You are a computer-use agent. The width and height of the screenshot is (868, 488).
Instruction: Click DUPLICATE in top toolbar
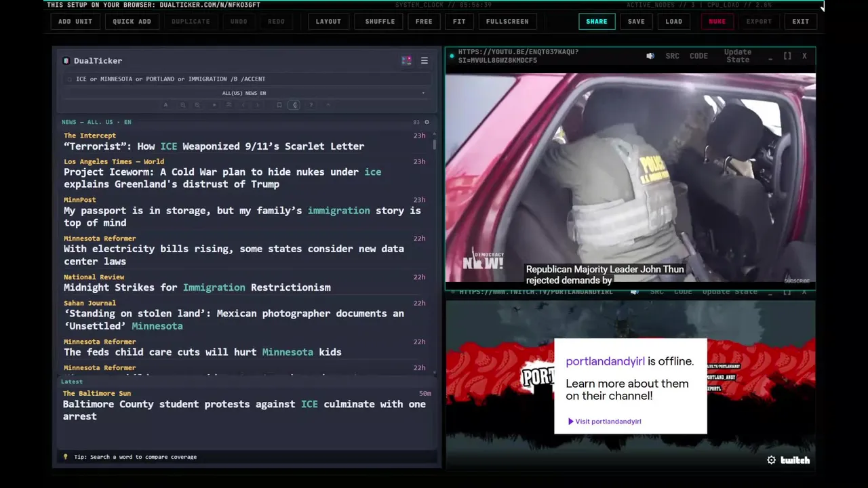(191, 21)
